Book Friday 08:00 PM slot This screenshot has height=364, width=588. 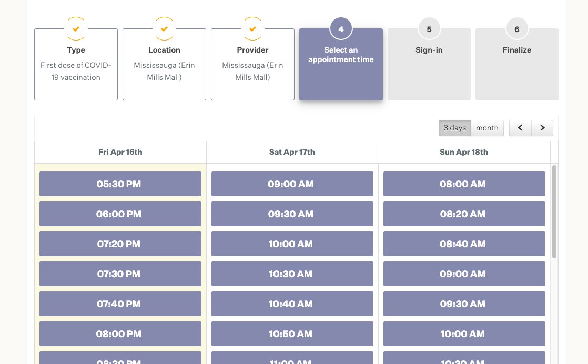pos(120,333)
